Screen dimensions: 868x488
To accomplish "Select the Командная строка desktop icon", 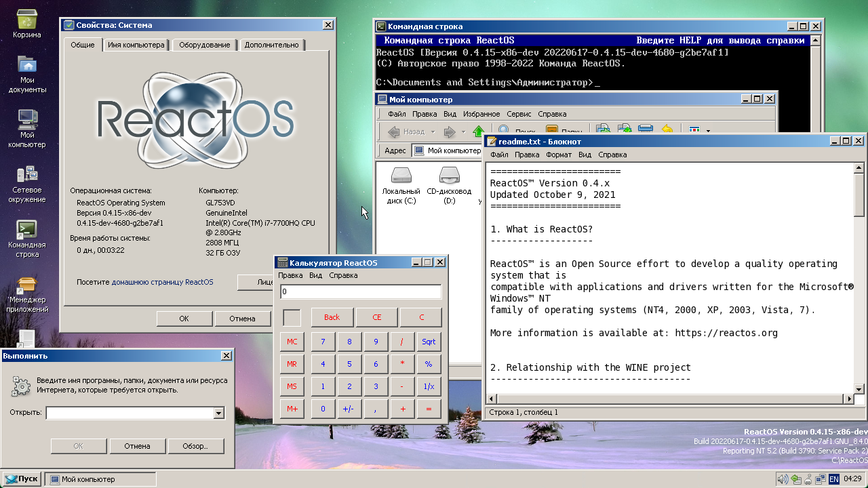I will pos(27,239).
